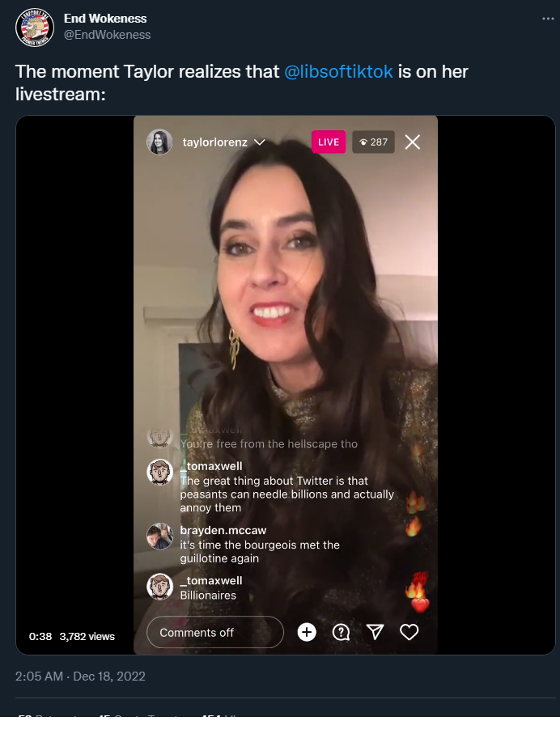Image resolution: width=560 pixels, height=738 pixels.
Task: Click the paper plane share icon
Action: click(x=375, y=632)
